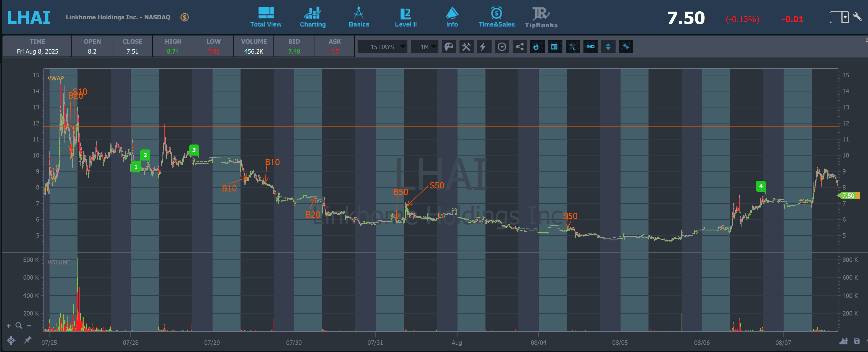Viewport: 868px width, 352px height.
Task: Click the pin icon below the chart
Action: click(x=27, y=340)
